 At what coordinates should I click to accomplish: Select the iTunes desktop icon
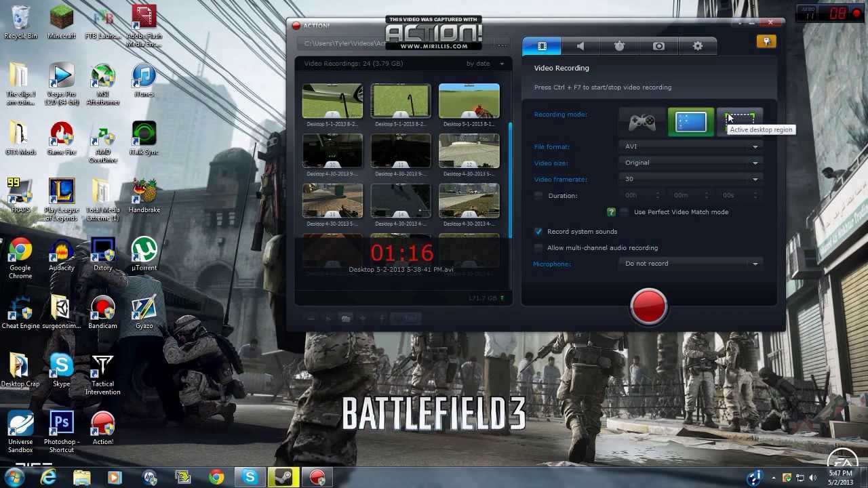point(144,81)
